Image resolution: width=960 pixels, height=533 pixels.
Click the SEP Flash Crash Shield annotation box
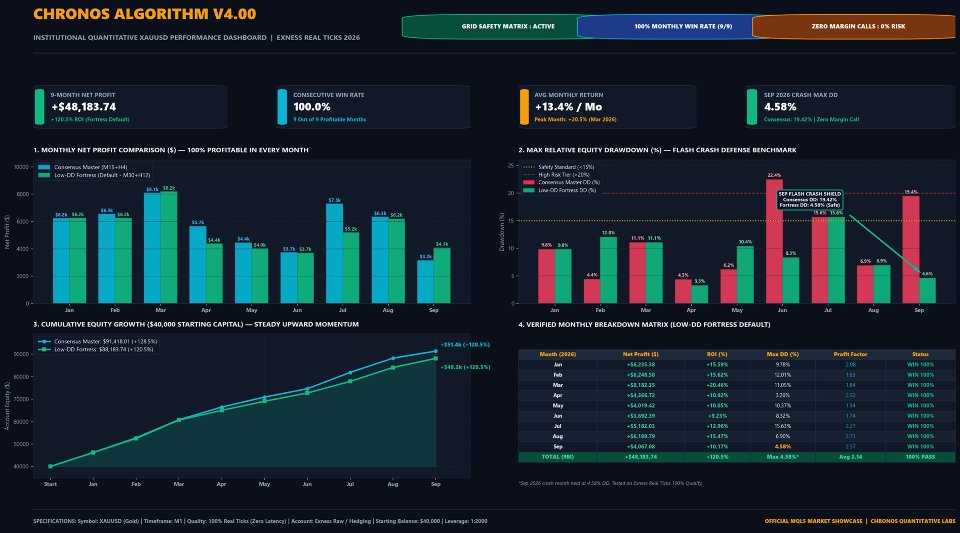(810, 199)
